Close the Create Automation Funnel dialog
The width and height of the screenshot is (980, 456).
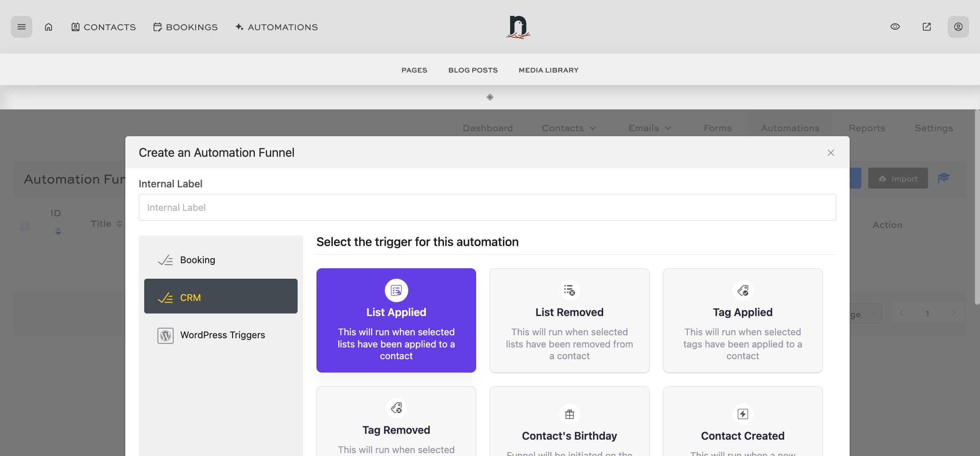[x=830, y=153]
